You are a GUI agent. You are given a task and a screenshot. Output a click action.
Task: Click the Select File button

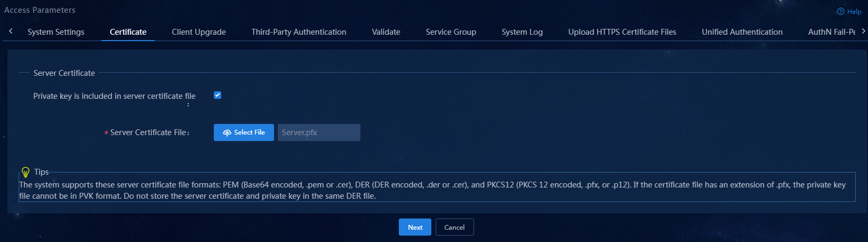pyautogui.click(x=244, y=132)
